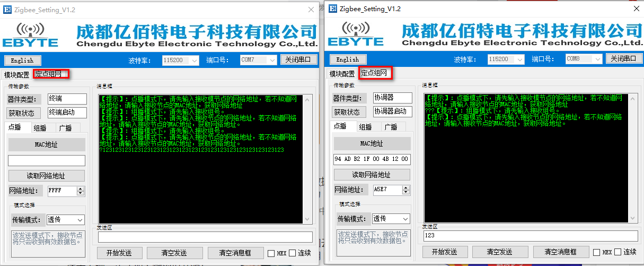Viewport: 644px width, 266px height.
Task: Switch to 模块配置 tab in left window
Action: click(17, 74)
